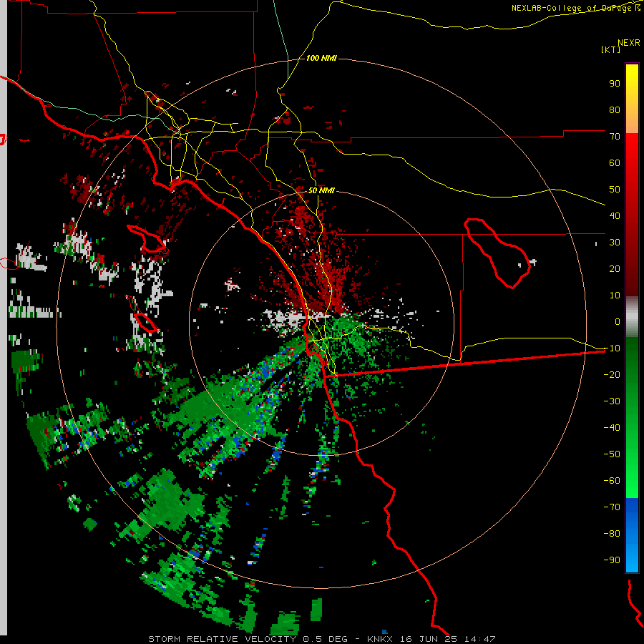The image size is (644, 644).
Task: Click the red segment of the color bar
Action: pos(632,215)
